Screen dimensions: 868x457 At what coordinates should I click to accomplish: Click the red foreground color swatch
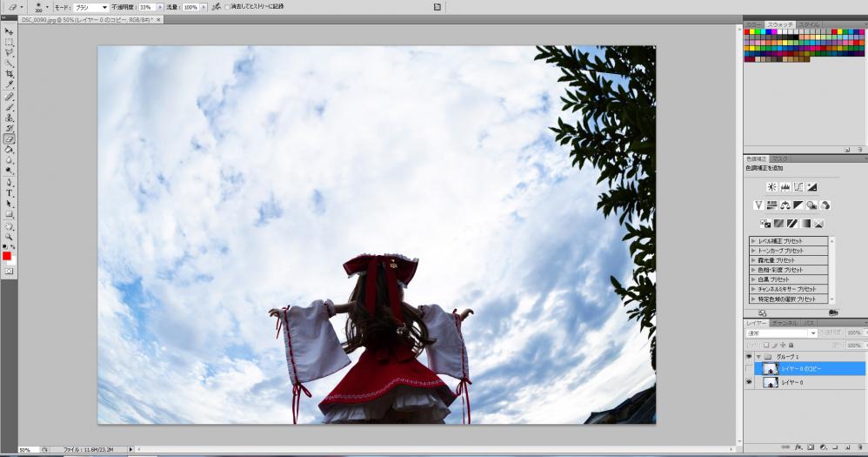tap(7, 256)
